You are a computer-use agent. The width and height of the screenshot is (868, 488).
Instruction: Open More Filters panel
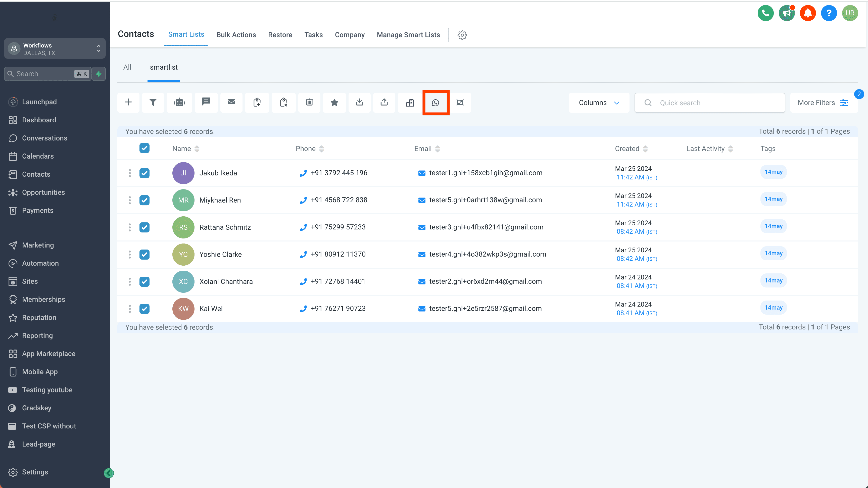click(823, 103)
